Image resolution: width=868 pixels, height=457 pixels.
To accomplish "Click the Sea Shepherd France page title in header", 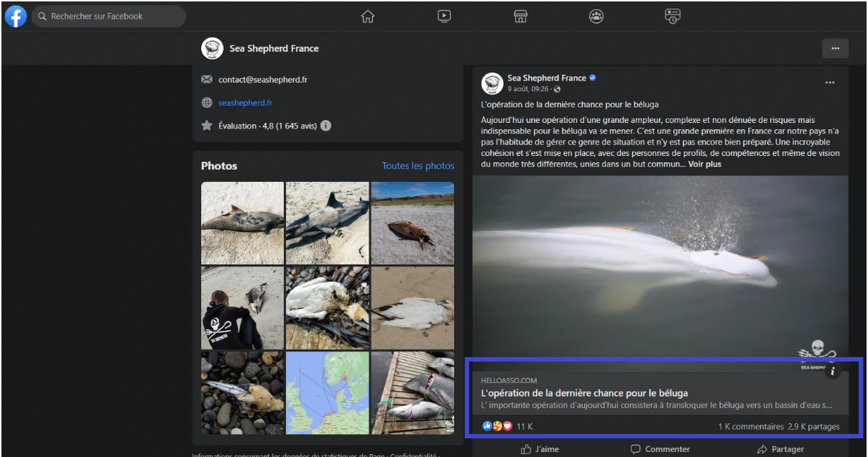I will click(x=274, y=48).
